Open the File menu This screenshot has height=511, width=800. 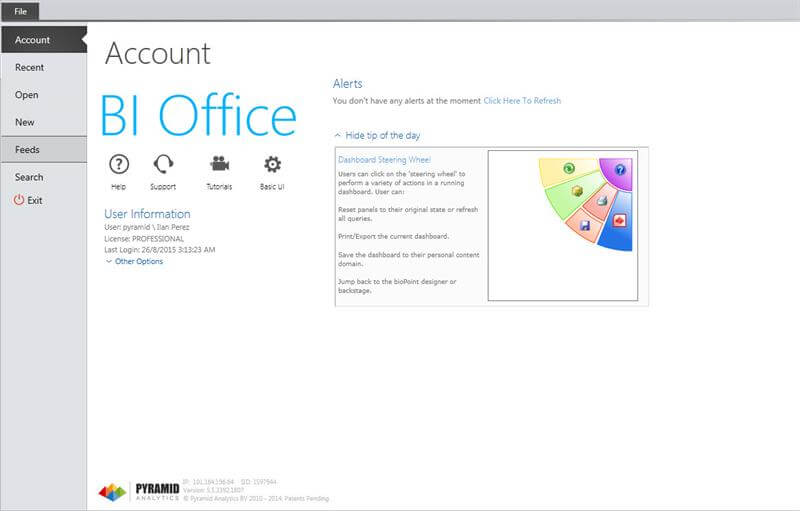(20, 11)
